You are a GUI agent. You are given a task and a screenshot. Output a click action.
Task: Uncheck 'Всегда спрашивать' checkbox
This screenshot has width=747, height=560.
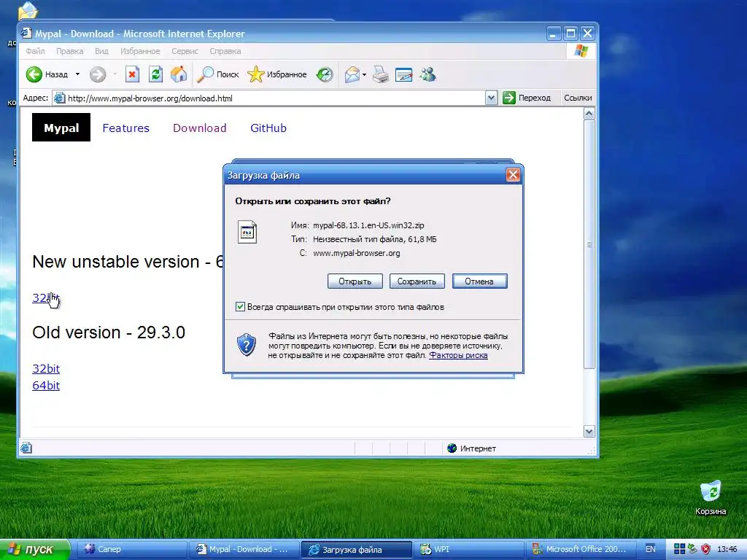coord(241,307)
